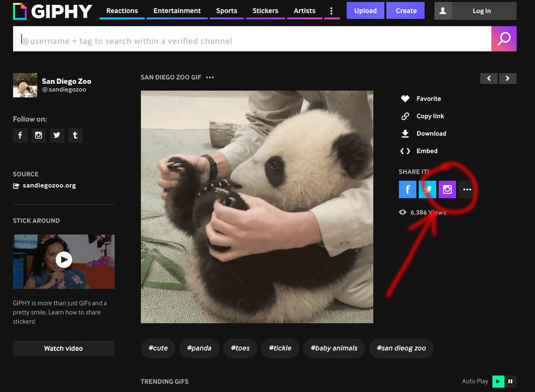
Task: Follow San Diego Zoo on Tumblr
Action: pos(75,135)
